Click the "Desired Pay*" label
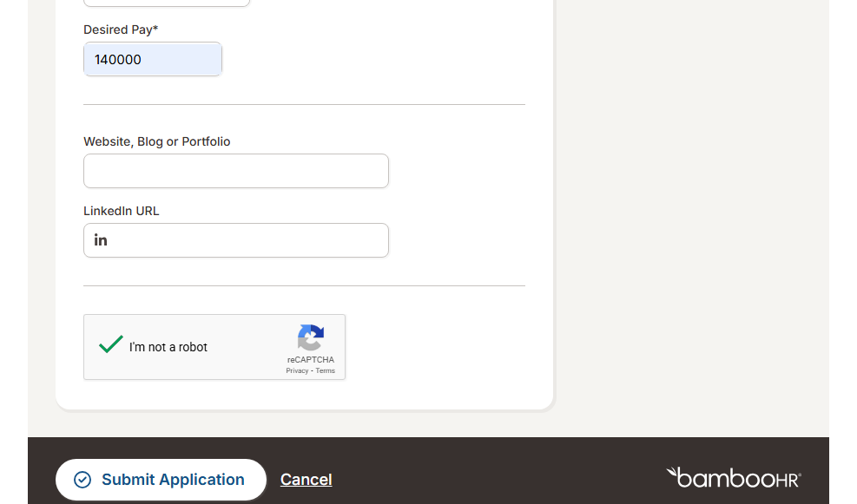Viewport: 857px width, 504px height. [x=121, y=29]
